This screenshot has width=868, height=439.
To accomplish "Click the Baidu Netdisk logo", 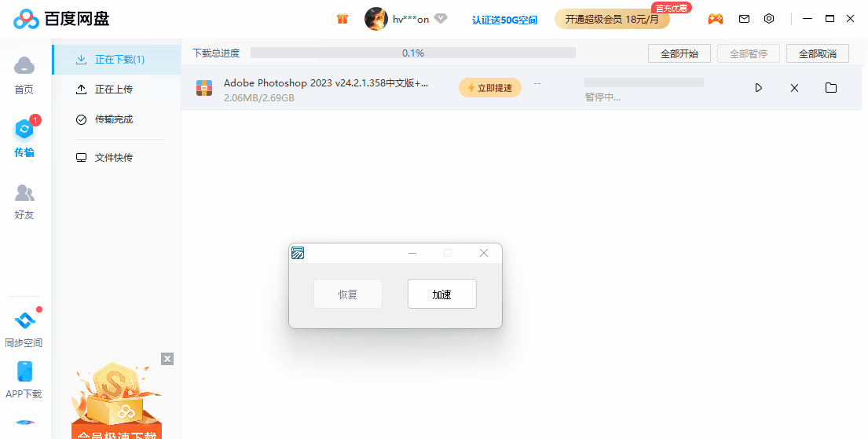I will [x=61, y=19].
